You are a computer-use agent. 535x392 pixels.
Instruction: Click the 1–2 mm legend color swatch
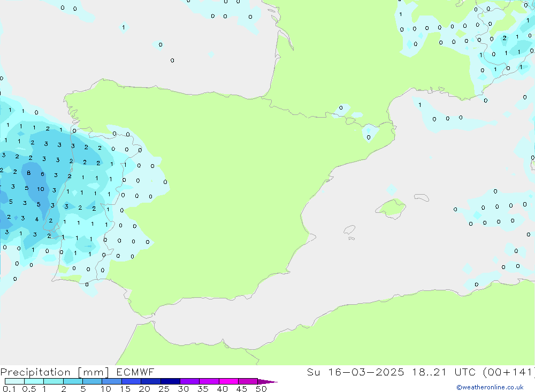53,381
